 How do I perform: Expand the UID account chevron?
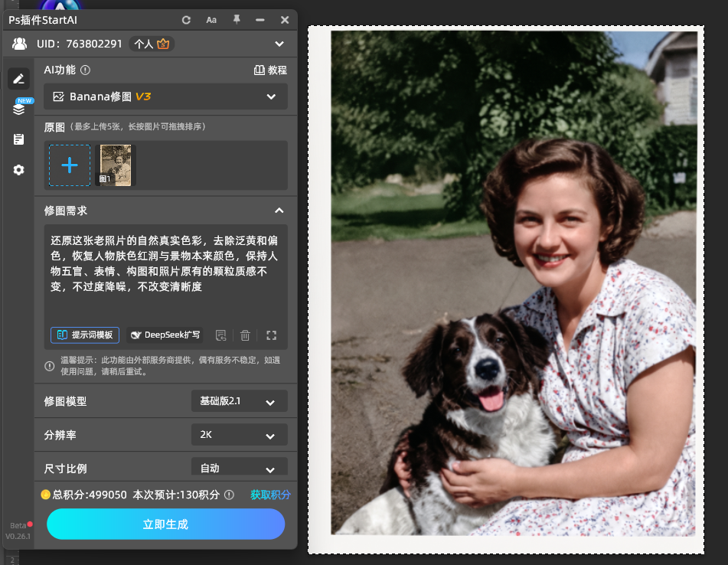279,44
